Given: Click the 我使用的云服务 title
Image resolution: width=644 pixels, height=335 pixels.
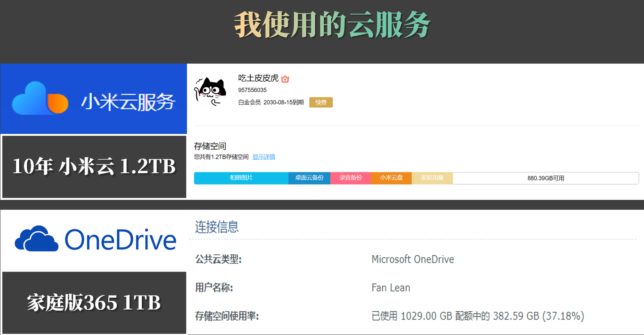Looking at the screenshot, I should pos(332,24).
